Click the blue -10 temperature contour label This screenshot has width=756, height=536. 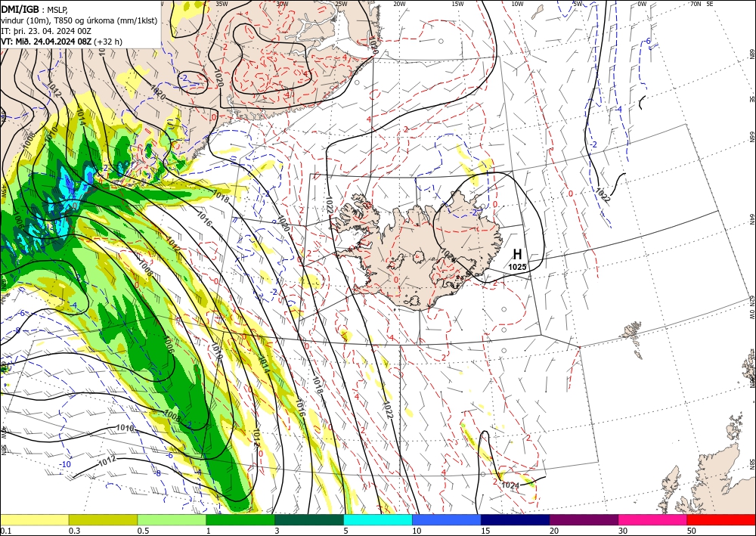point(64,464)
